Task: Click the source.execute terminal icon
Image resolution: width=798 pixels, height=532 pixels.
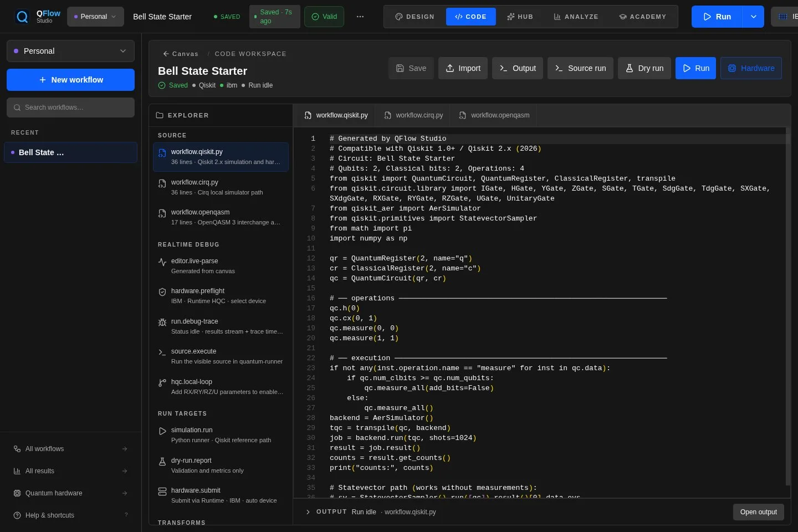Action: tap(162, 352)
